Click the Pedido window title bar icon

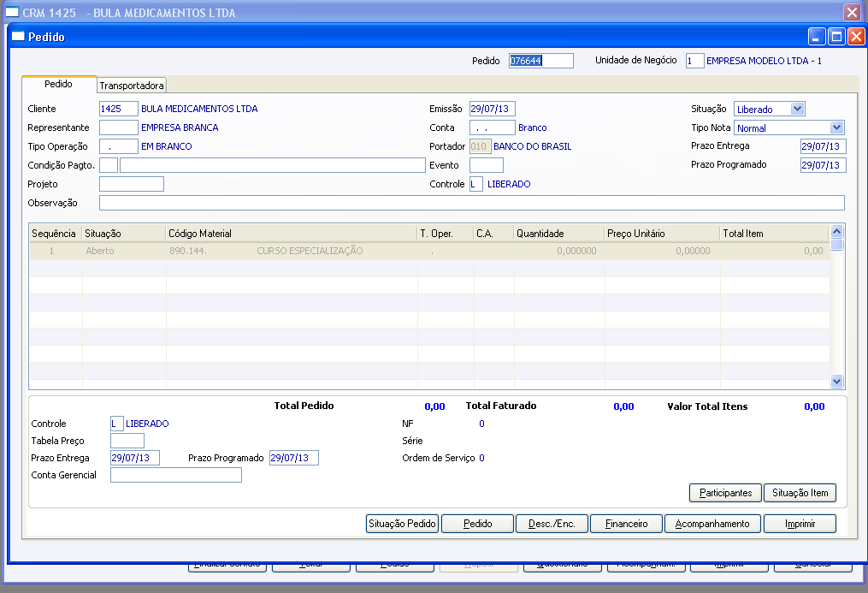tap(18, 37)
